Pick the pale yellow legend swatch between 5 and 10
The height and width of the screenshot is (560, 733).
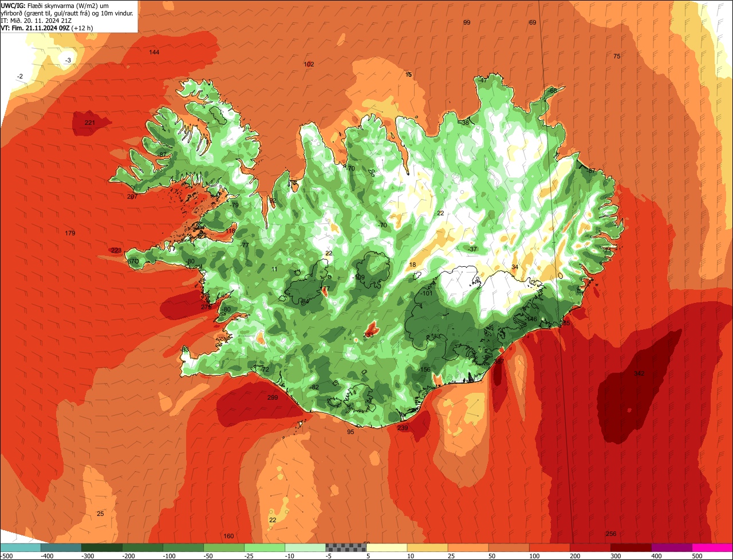tap(387, 547)
